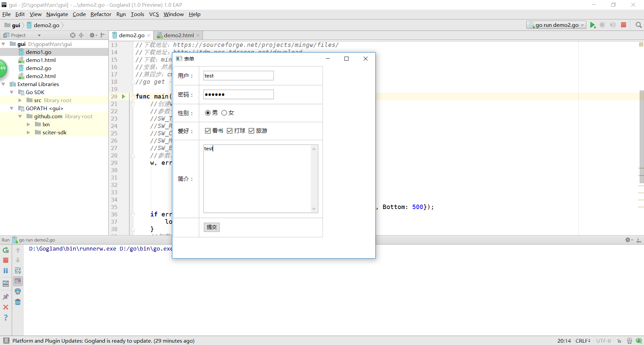Click tool windows icon in status bar corner

(6, 341)
